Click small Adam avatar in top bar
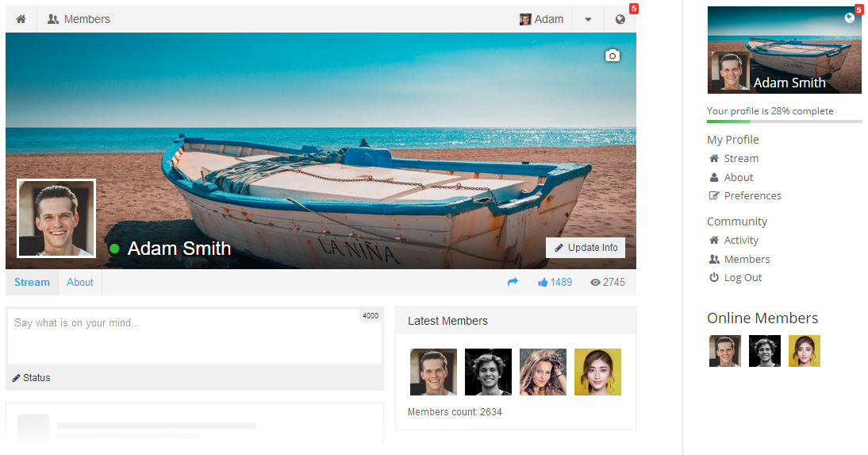 525,19
